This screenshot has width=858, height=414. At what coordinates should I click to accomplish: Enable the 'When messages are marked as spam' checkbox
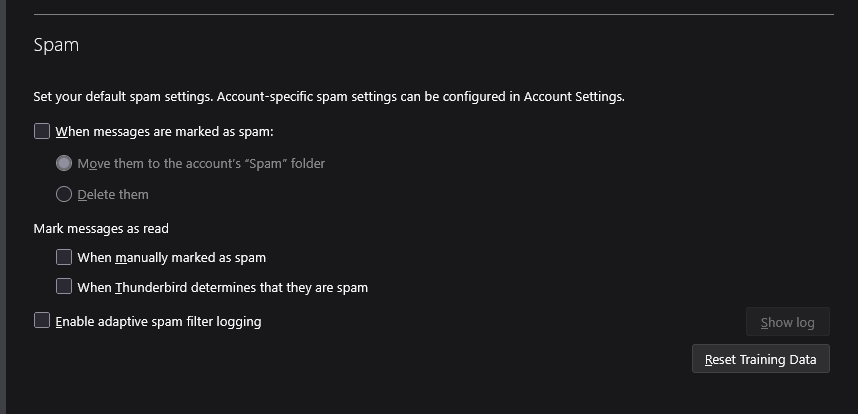[42, 131]
